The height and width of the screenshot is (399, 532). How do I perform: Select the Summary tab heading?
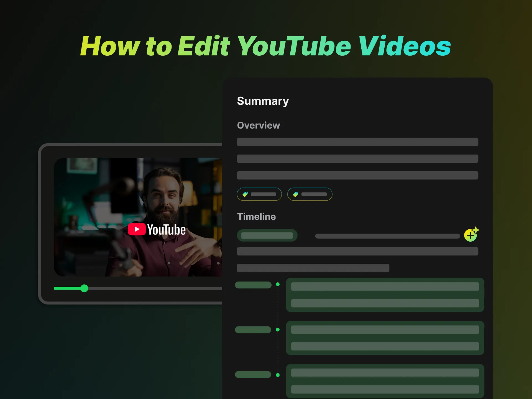tap(263, 101)
